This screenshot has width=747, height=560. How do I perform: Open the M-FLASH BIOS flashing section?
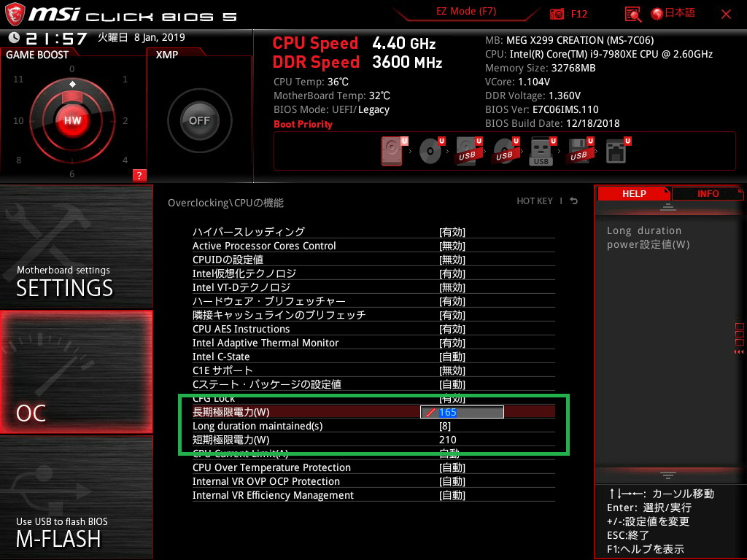[x=76, y=497]
